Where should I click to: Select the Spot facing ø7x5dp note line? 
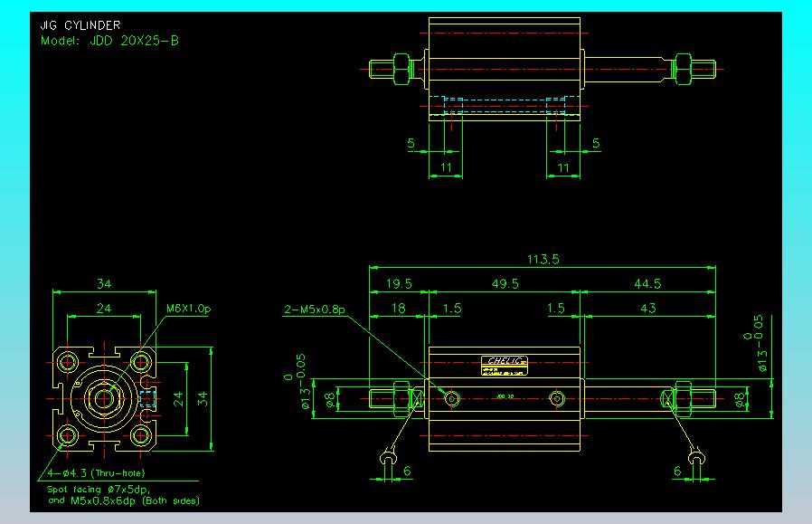(99, 490)
